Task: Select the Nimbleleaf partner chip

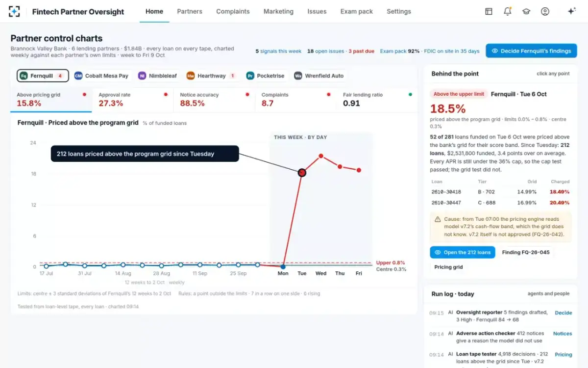Action: (157, 76)
